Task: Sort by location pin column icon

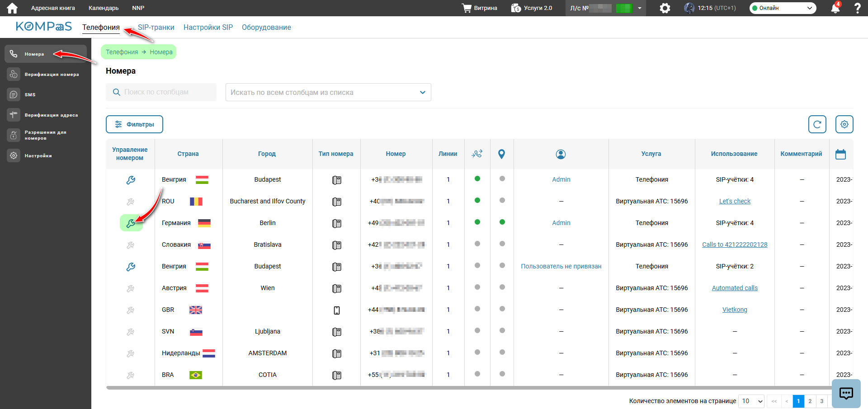Action: 501,154
